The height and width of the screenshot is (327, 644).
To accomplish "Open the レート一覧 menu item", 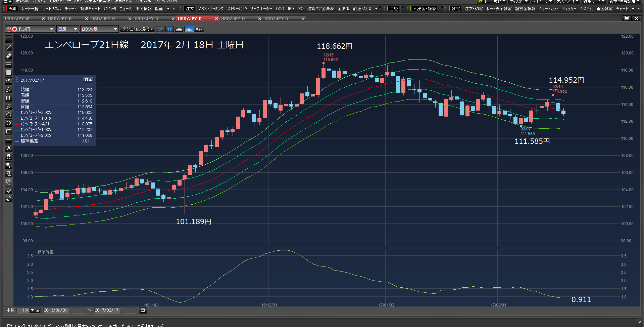I will (30, 9).
